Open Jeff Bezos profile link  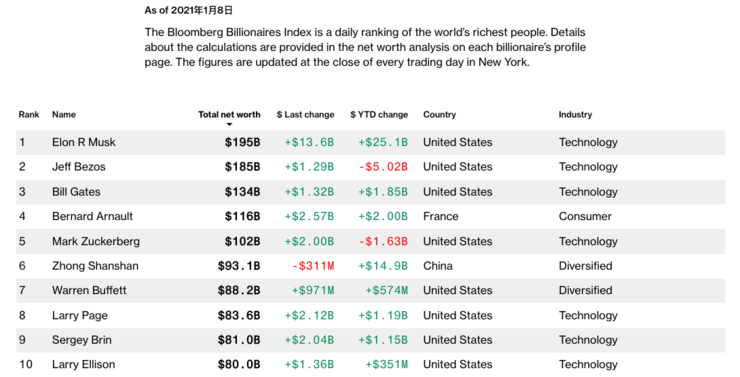point(79,167)
